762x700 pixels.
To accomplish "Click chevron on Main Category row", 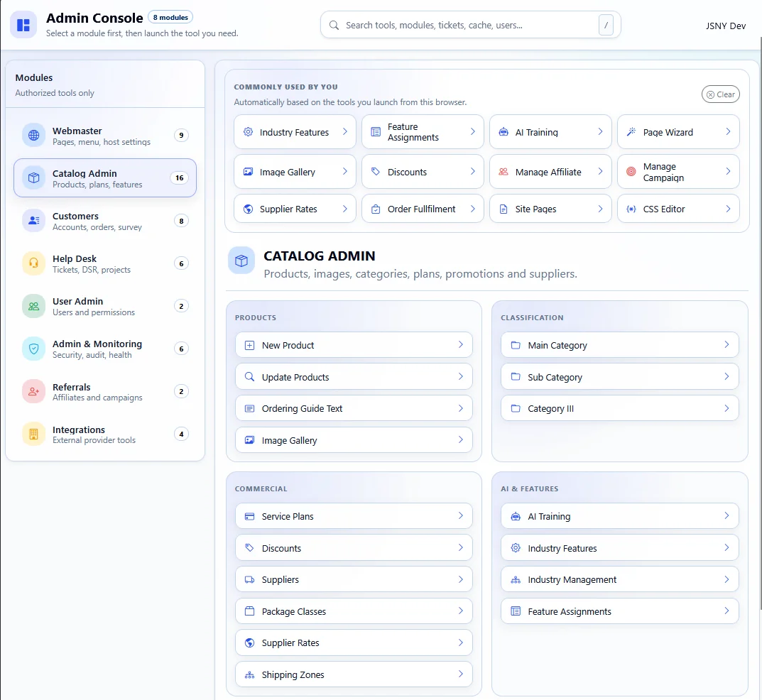I will (x=726, y=344).
